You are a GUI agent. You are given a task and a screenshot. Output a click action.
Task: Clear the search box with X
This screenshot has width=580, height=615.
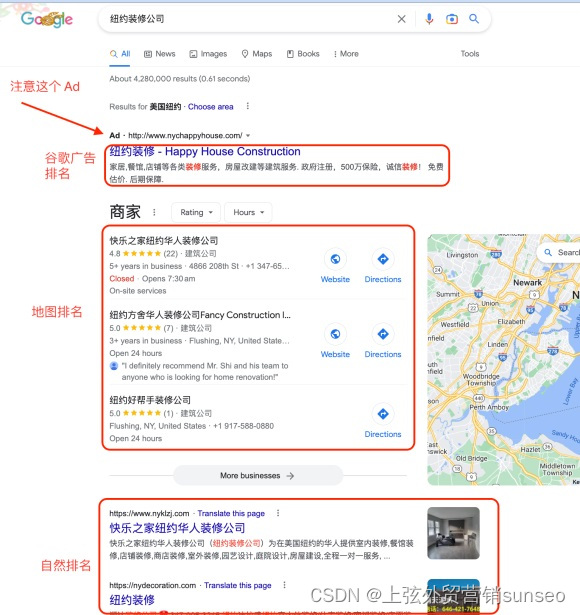point(401,19)
